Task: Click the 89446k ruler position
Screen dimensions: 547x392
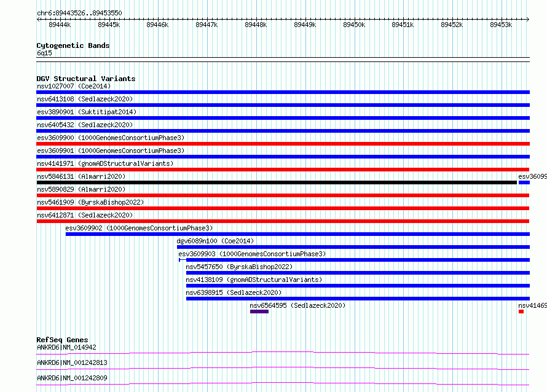Action: coord(157,25)
